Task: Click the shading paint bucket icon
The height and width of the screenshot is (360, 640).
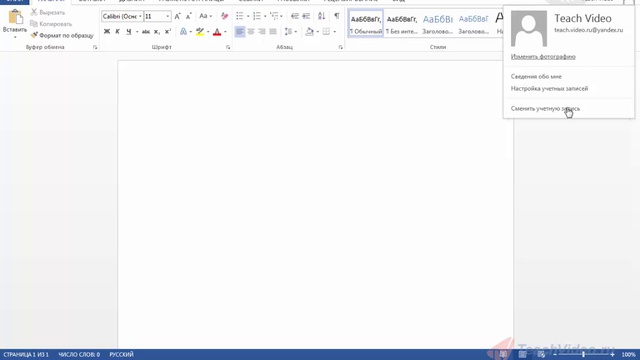Action: pos(310,31)
